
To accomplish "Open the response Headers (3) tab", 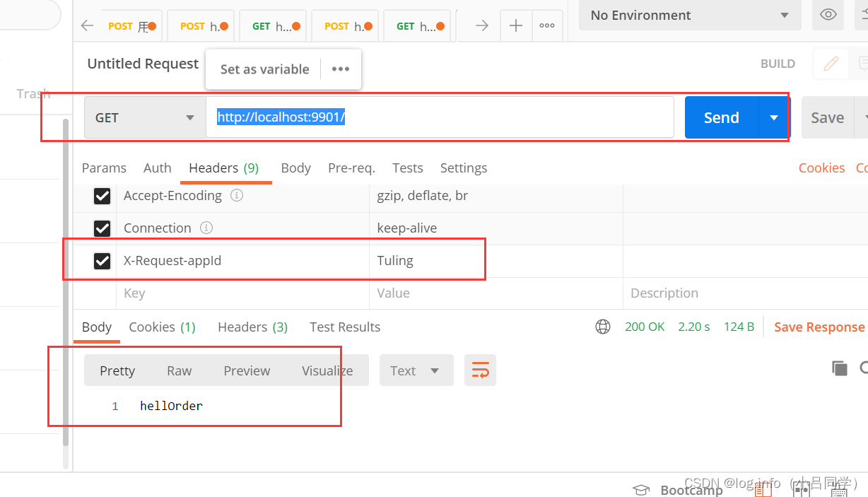I will click(x=253, y=327).
